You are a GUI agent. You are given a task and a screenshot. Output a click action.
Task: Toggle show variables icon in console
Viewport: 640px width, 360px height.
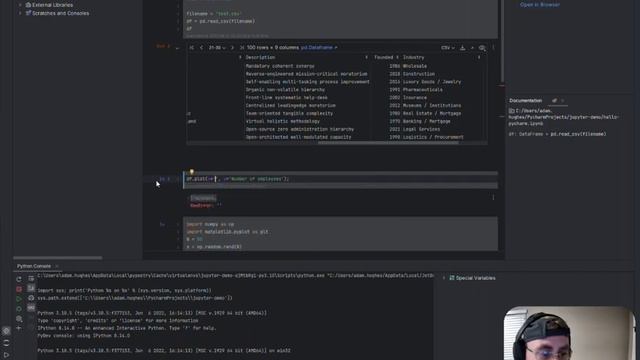pos(31,308)
